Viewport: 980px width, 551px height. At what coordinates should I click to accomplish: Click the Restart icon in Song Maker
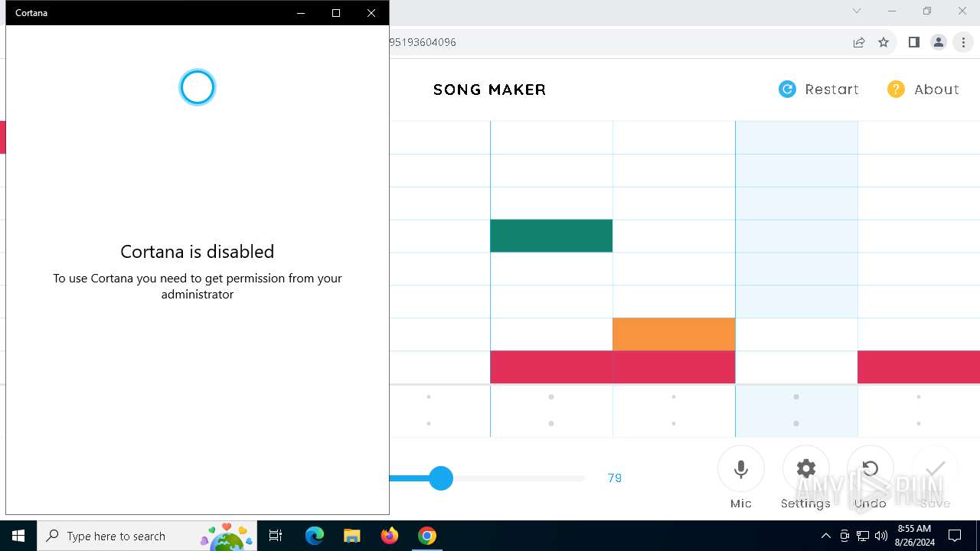[x=787, y=90]
